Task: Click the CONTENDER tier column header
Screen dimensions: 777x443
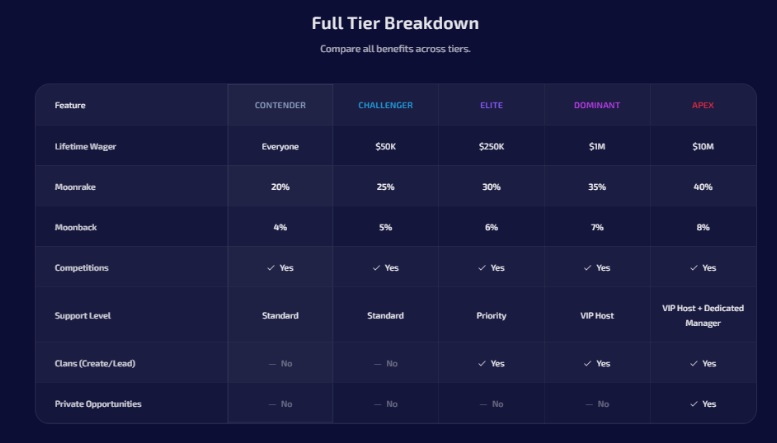Action: (x=280, y=105)
